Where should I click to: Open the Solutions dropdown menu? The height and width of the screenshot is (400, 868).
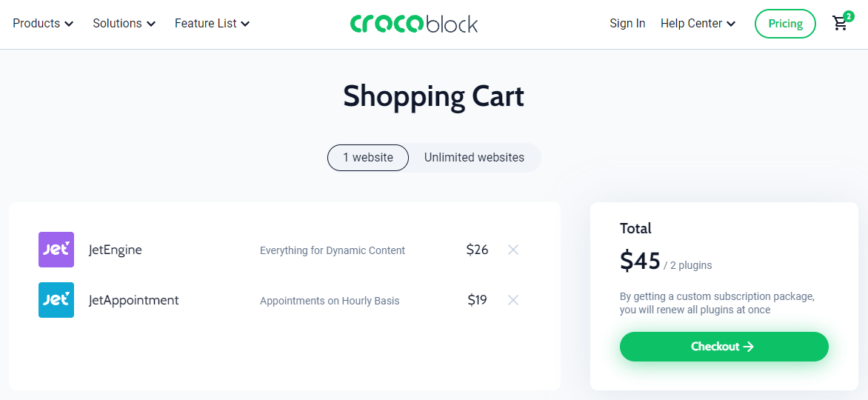(x=124, y=23)
